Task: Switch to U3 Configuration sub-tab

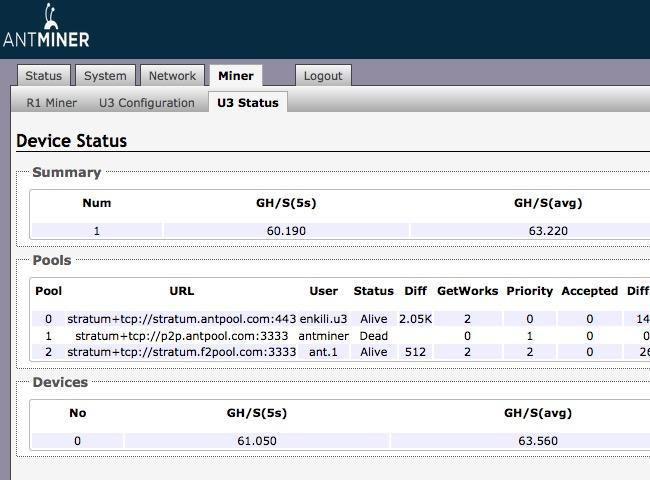Action: [x=147, y=102]
